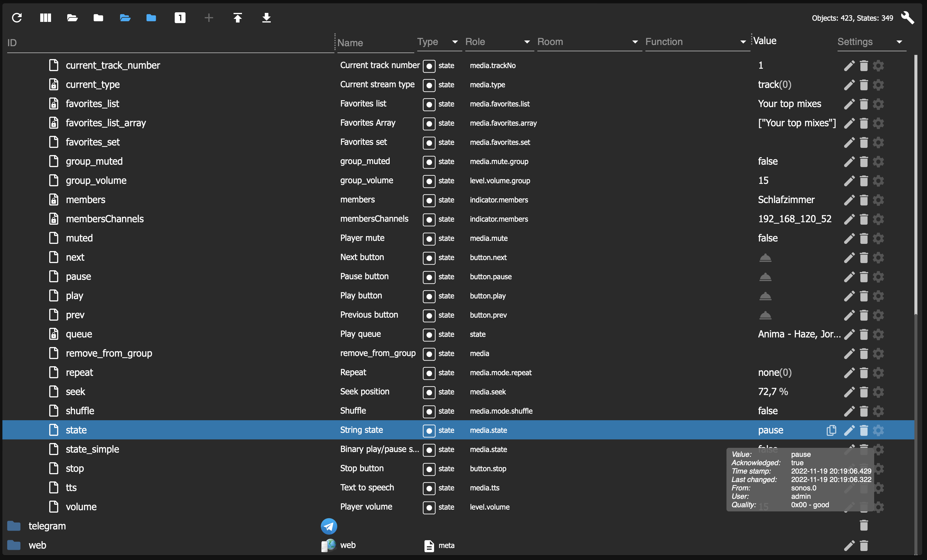Edit the repeat row pencil icon

(849, 373)
